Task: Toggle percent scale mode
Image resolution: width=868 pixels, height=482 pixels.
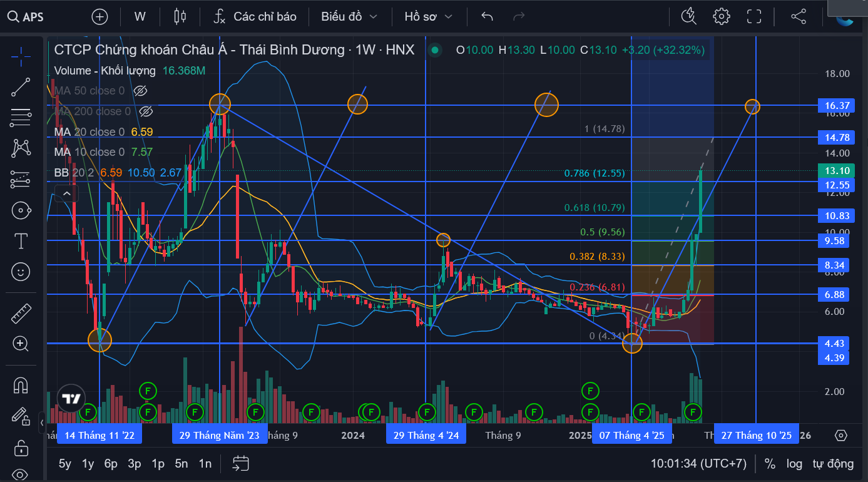Action: (770, 464)
